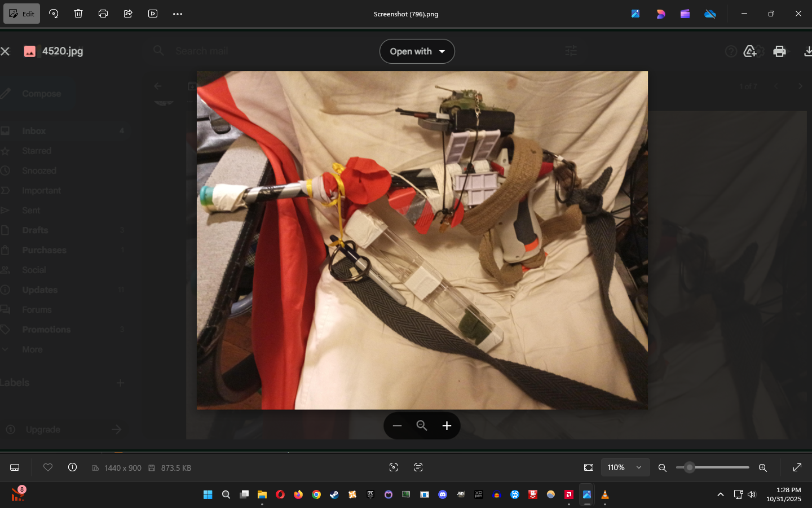Start a slideshow with the play icon
The image size is (812, 508).
(153, 14)
